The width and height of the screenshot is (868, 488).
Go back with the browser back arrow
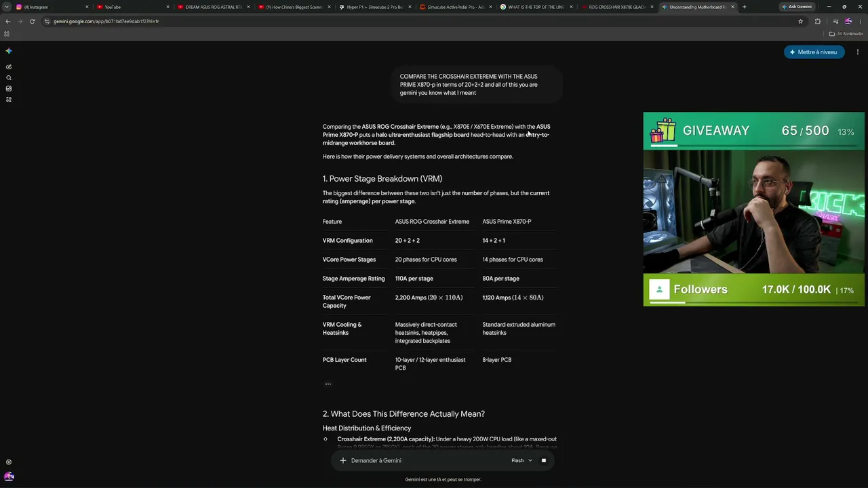[8, 22]
